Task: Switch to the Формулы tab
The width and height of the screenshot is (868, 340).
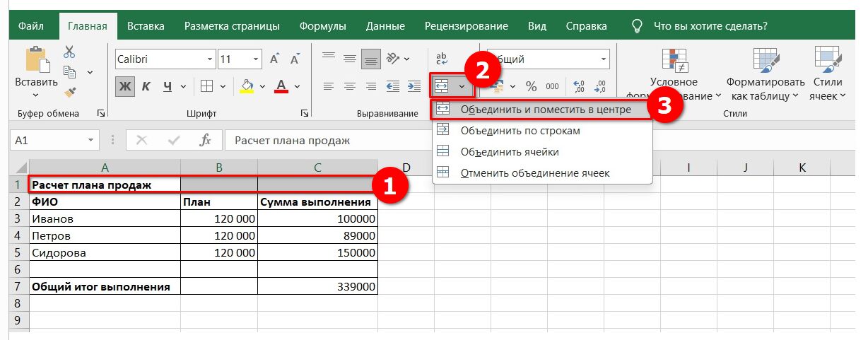Action: (x=322, y=26)
